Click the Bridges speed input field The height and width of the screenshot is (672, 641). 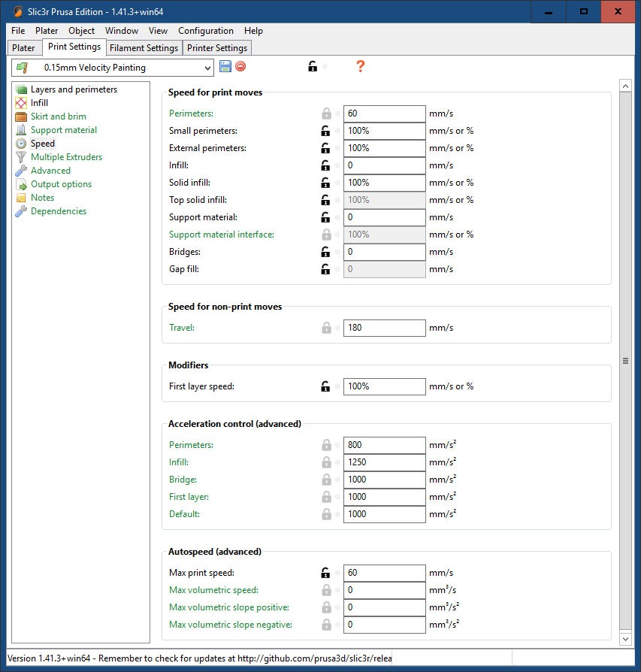(384, 252)
